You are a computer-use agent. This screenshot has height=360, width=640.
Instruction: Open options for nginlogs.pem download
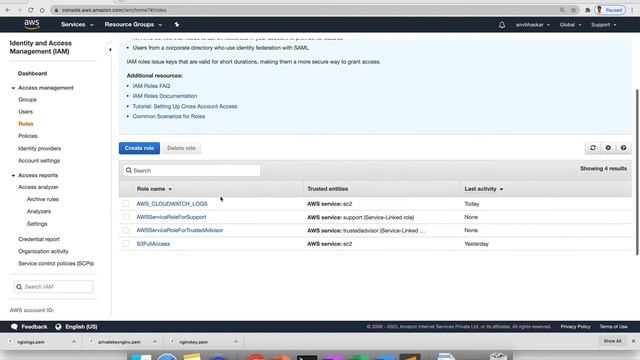73,342
